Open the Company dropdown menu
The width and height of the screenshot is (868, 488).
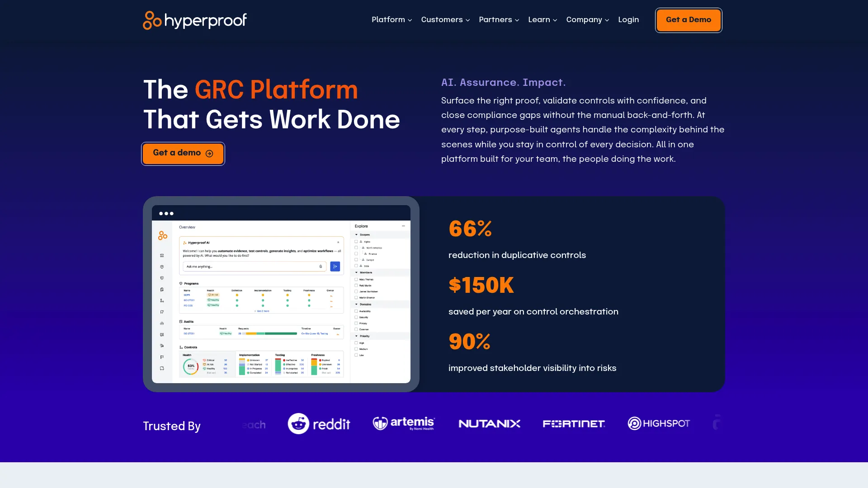point(588,20)
